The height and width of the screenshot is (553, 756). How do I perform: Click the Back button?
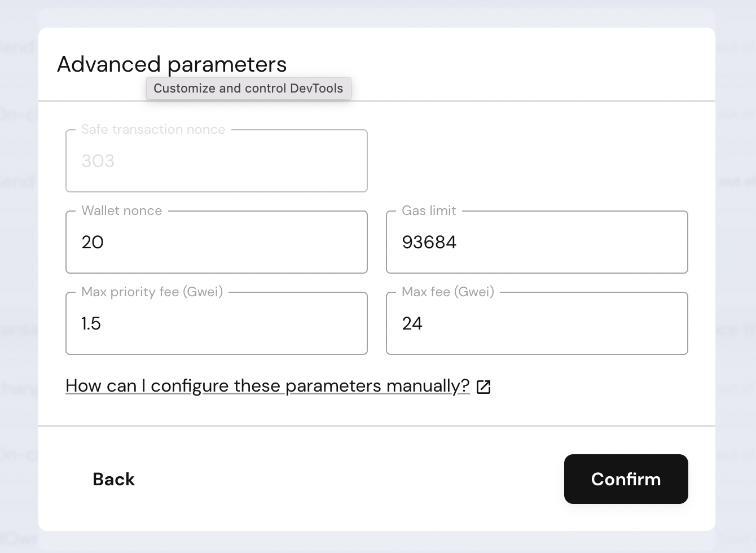click(113, 479)
